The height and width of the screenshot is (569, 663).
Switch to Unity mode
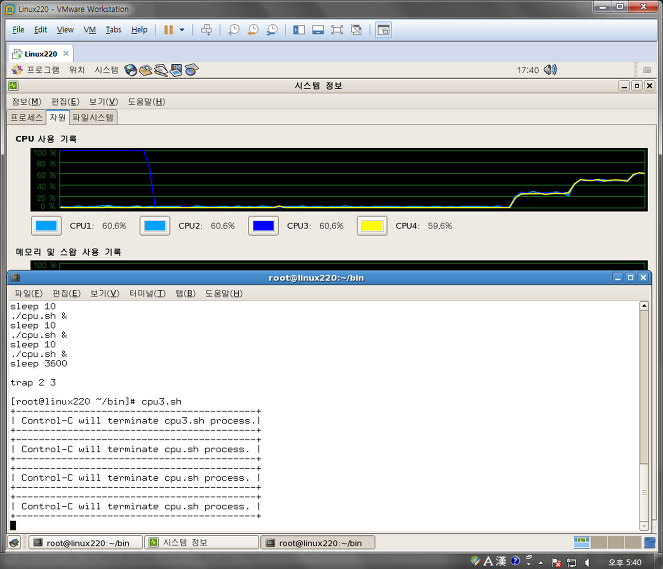click(356, 30)
